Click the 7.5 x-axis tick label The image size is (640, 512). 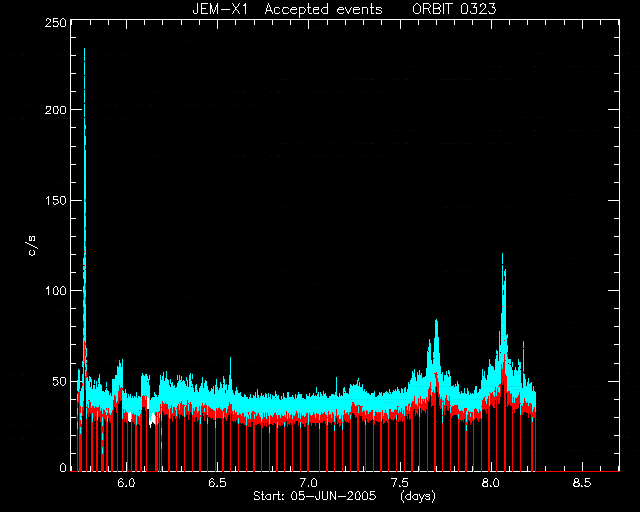coord(400,483)
